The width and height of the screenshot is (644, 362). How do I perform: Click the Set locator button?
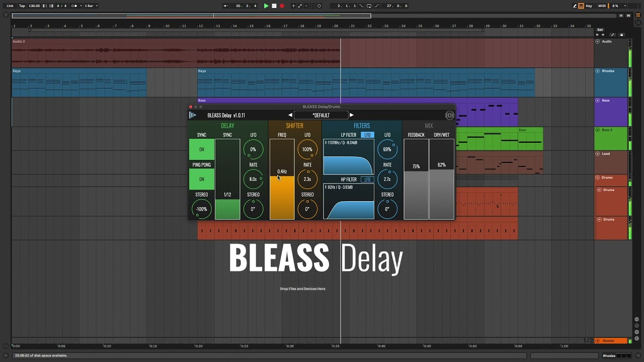[600, 30]
